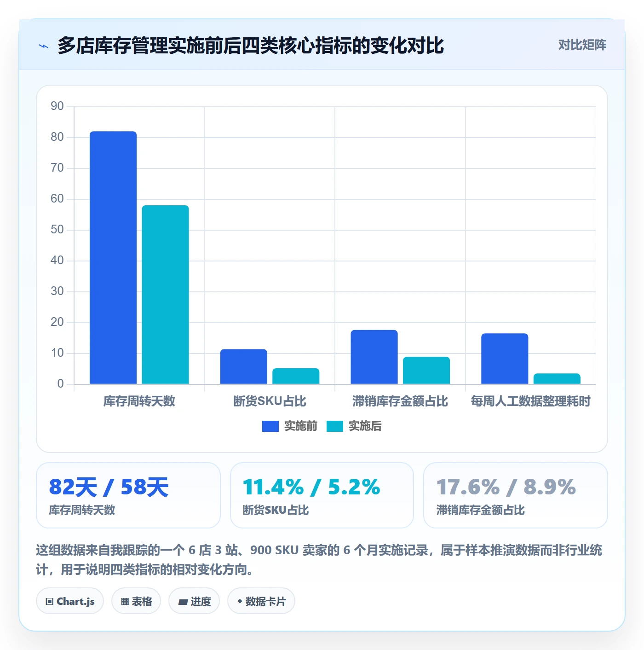Toggle the 实施后 legend item
The image size is (644, 650).
[354, 426]
